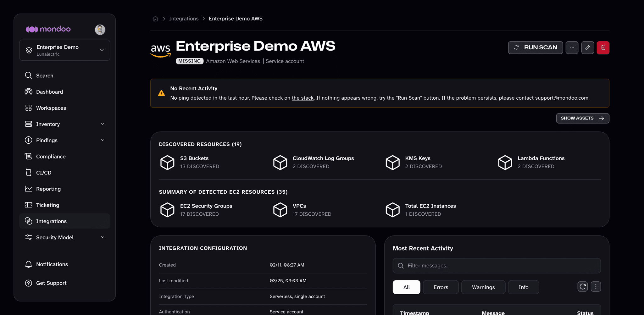
Task: Switch to the Errors tab
Action: pos(441,287)
